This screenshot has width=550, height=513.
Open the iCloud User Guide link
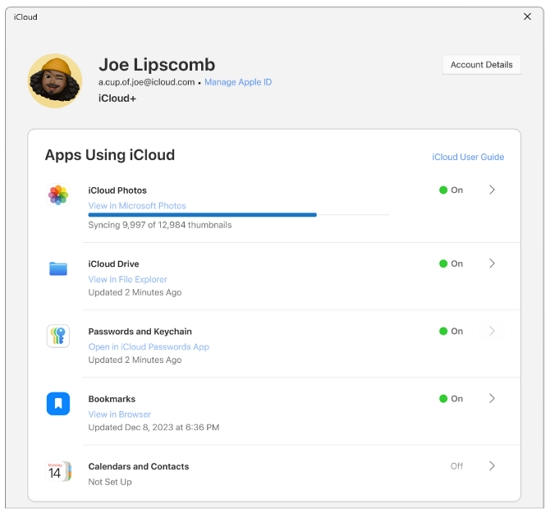point(468,157)
